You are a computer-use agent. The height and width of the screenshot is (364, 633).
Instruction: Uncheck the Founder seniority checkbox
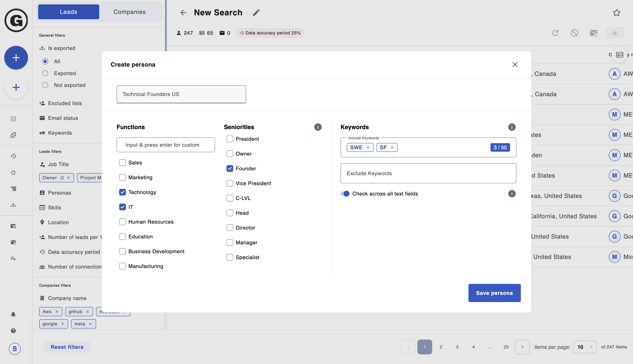[230, 168]
